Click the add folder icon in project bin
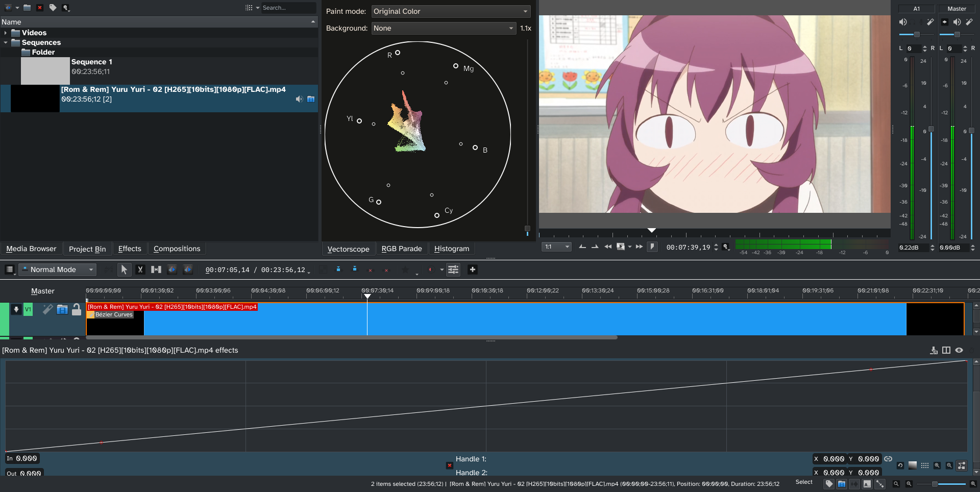 27,8
